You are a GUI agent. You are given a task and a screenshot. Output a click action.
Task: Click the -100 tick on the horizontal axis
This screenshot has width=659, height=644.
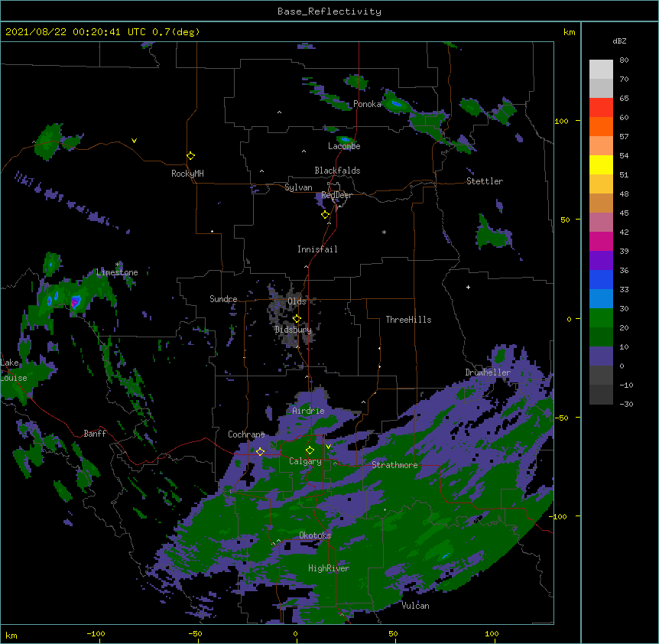[96, 633]
